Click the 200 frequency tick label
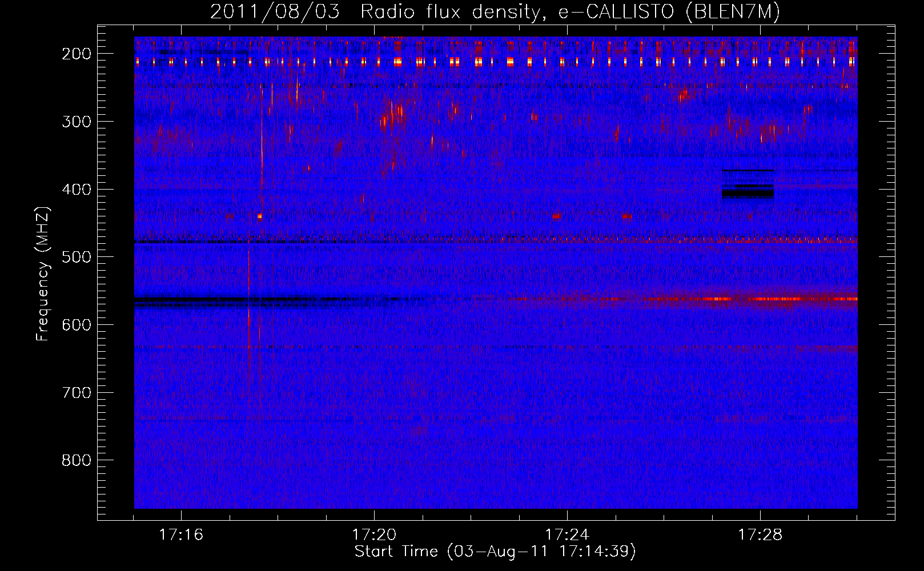Viewport: 924px width, 571px height. pos(76,54)
